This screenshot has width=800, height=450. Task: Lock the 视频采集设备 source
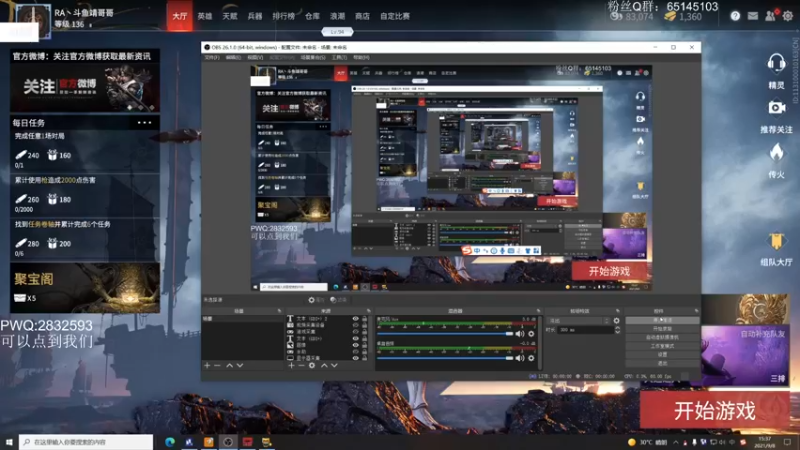click(x=364, y=325)
